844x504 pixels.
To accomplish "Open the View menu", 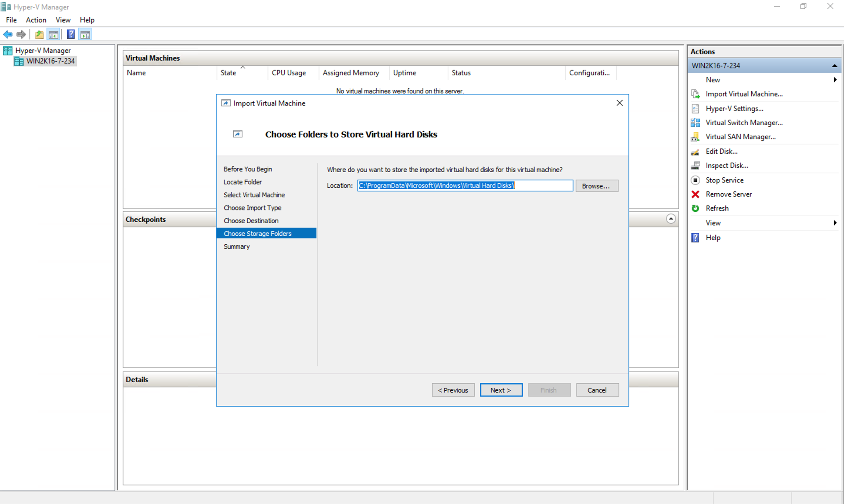I will pos(63,20).
